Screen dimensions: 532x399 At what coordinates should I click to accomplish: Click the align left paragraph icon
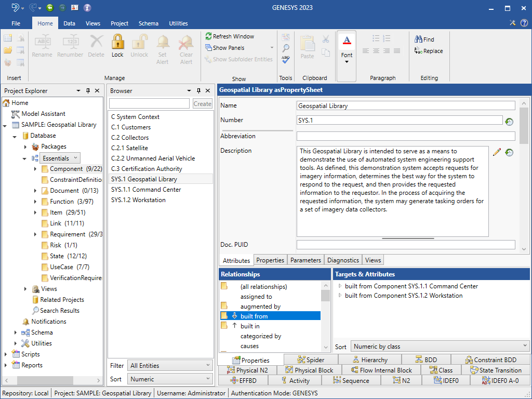366,50
